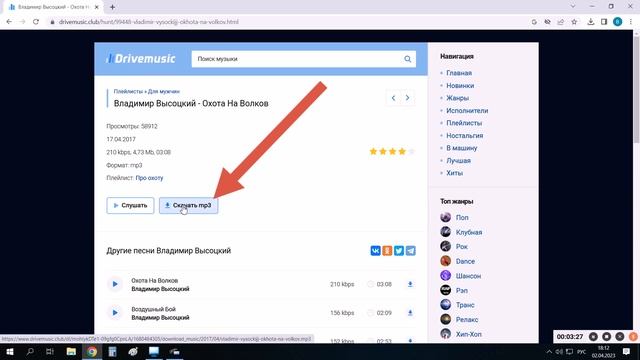The width and height of the screenshot is (640, 360).
Task: Go to previous track with left chevron
Action: [x=393, y=98]
